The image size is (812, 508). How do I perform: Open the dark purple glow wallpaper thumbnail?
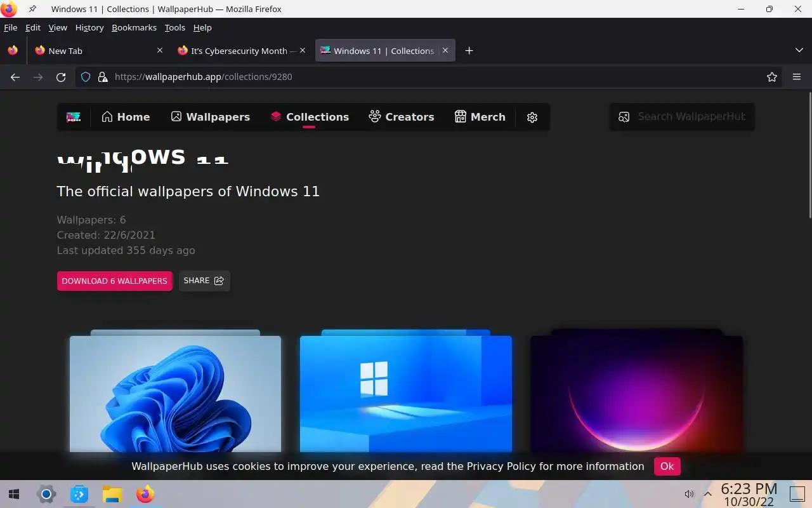click(636, 394)
